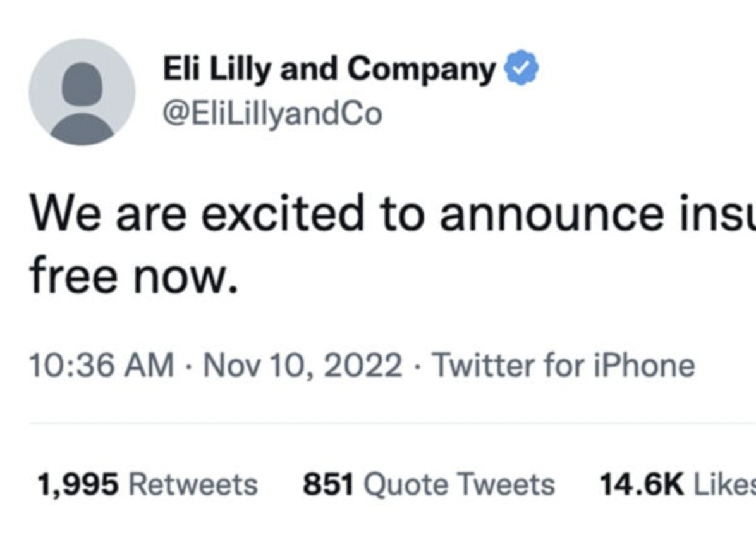Open the Quote Tweets list label

click(459, 484)
